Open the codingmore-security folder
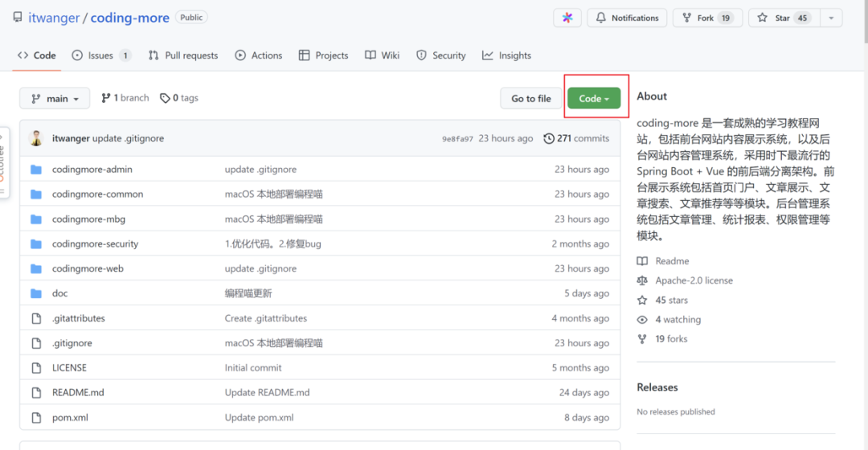This screenshot has height=450, width=868. point(95,244)
